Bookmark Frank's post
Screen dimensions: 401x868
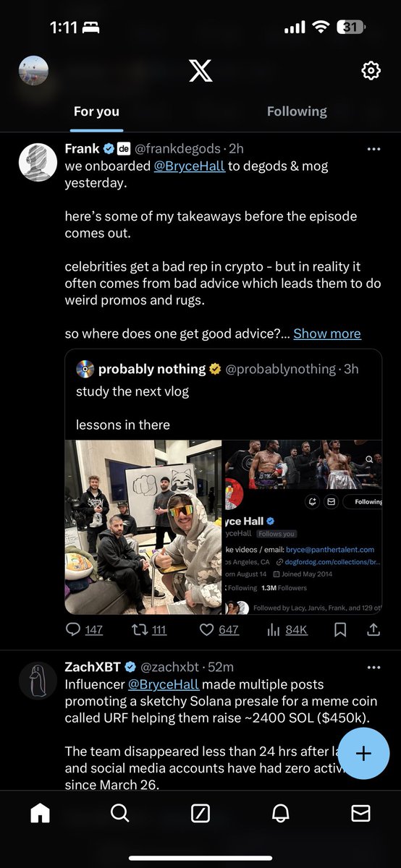tap(339, 629)
